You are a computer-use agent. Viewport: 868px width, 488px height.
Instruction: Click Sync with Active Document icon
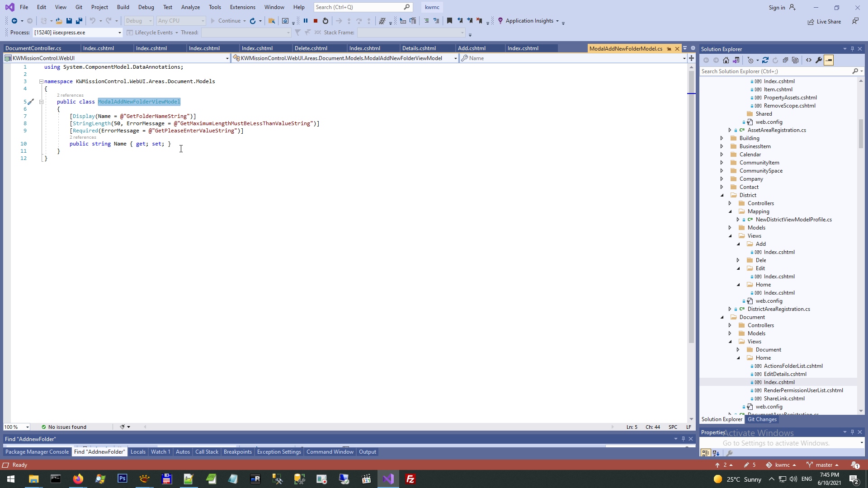point(765,60)
